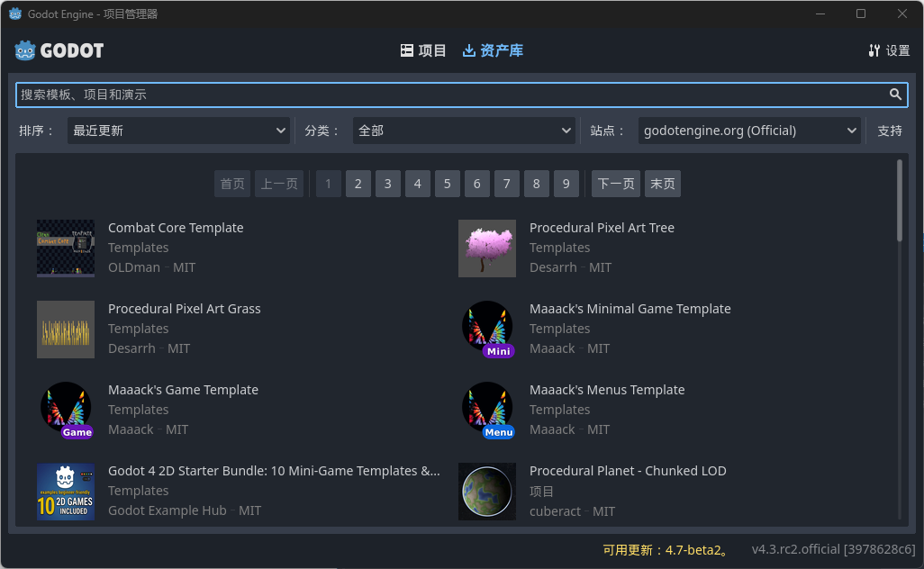Open the Procedural Pixel Art Grass title
Viewport: 924px width, 569px height.
pos(184,309)
